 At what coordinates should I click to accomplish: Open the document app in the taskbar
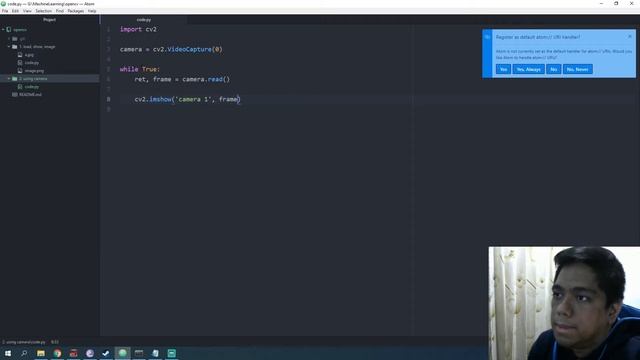coord(155,353)
